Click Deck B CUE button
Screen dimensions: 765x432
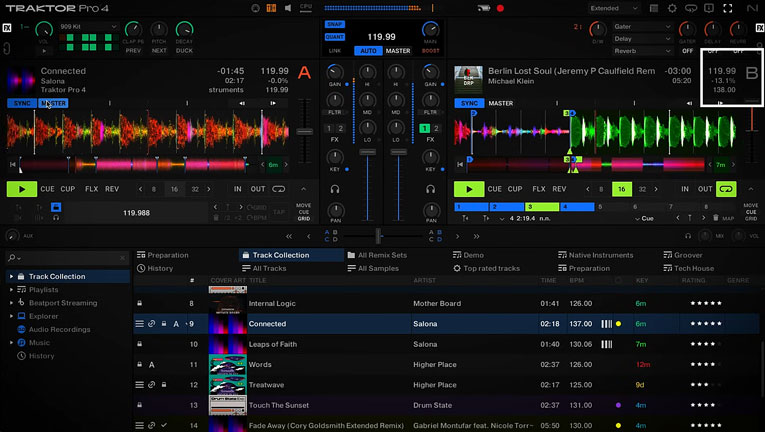pos(494,189)
